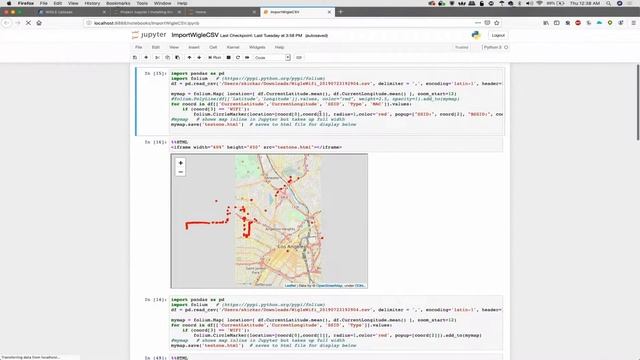
Task: Open the Firefox hamburger menu
Action: click(x=633, y=23)
